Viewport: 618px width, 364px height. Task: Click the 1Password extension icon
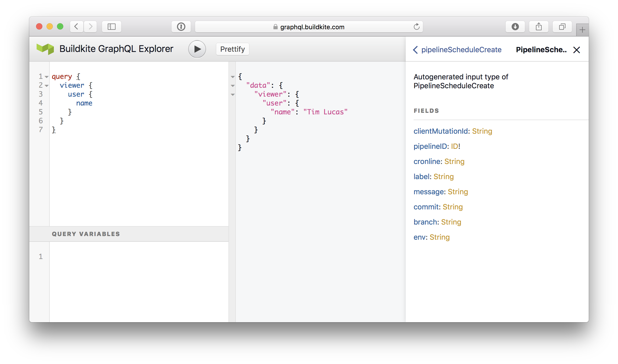tap(181, 27)
